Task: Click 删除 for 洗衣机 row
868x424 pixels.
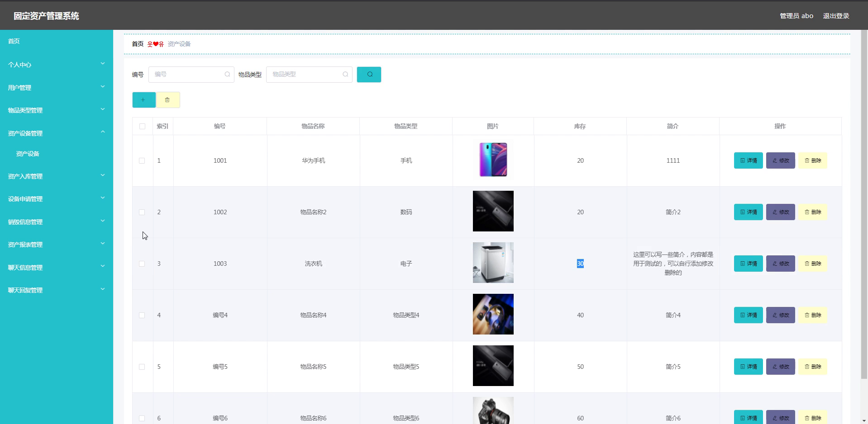Action: [812, 264]
